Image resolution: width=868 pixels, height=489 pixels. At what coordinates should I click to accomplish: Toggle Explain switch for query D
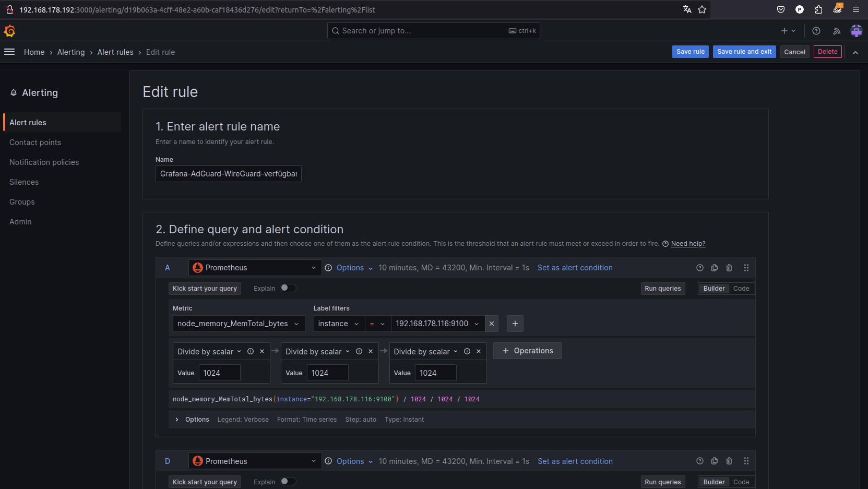288,482
